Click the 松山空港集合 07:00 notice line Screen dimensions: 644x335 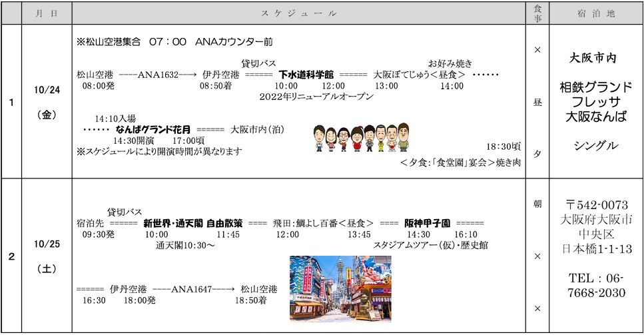pyautogui.click(x=174, y=41)
